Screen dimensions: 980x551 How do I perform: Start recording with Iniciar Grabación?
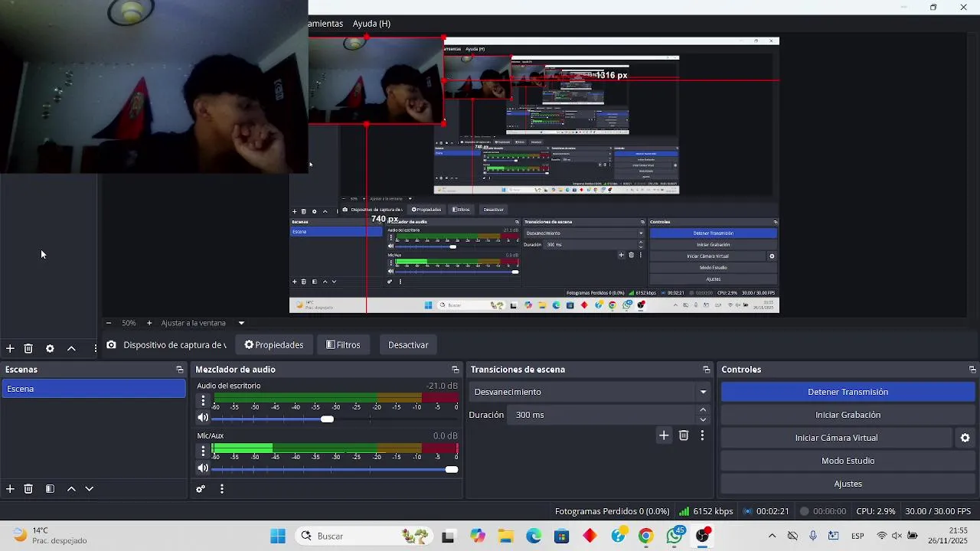click(x=848, y=415)
